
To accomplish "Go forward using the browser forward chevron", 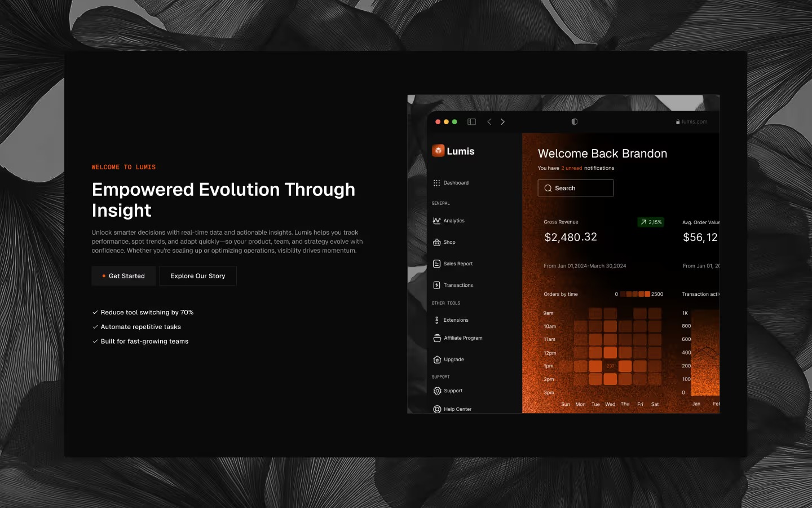I will point(503,122).
